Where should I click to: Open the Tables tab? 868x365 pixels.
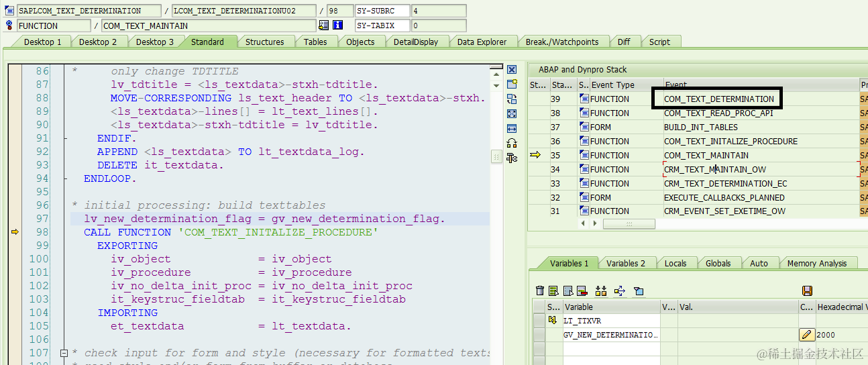(x=315, y=42)
